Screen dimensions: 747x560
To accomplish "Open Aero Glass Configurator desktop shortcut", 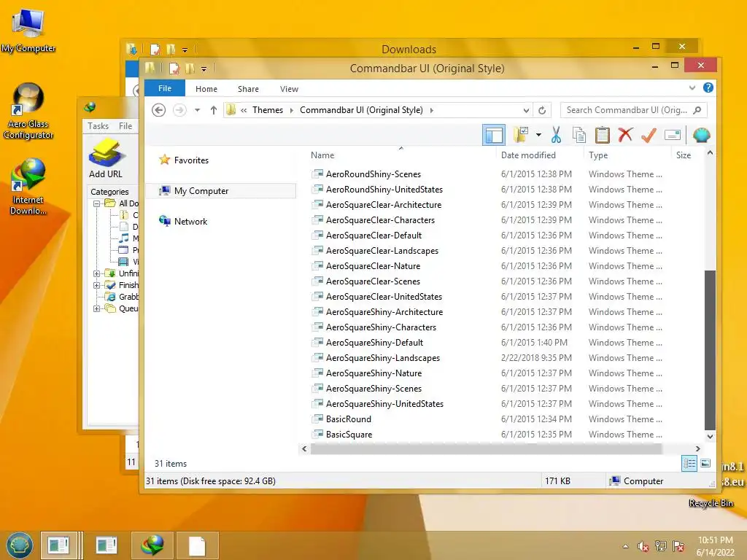I will [28, 112].
